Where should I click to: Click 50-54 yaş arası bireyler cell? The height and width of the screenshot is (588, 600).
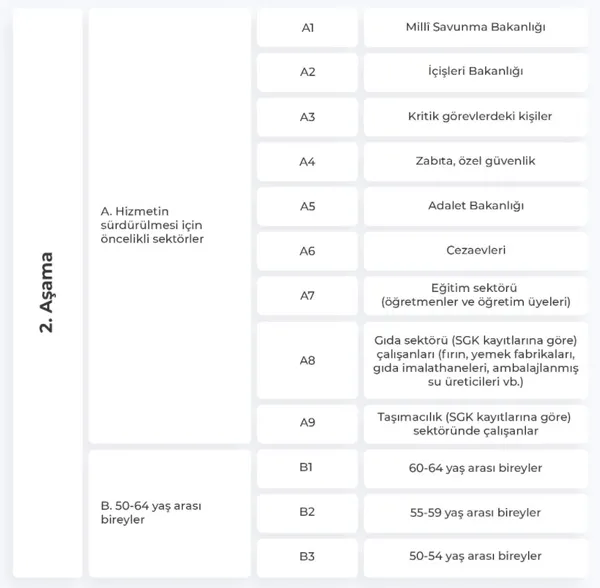click(476, 558)
